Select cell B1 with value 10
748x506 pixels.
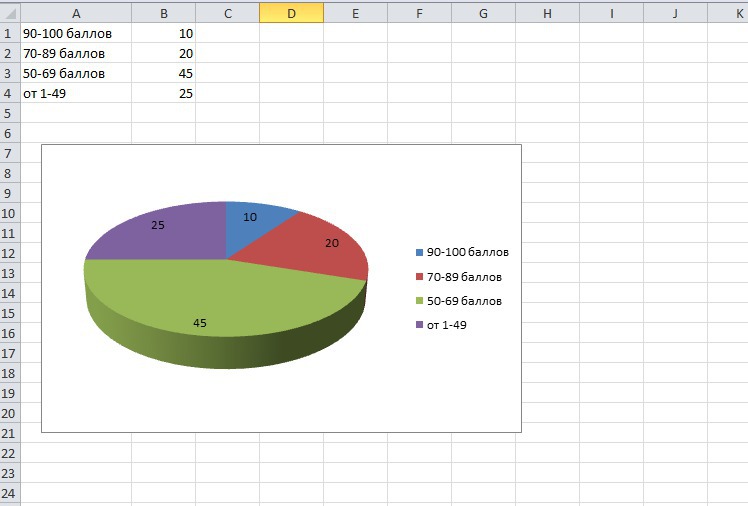click(163, 33)
